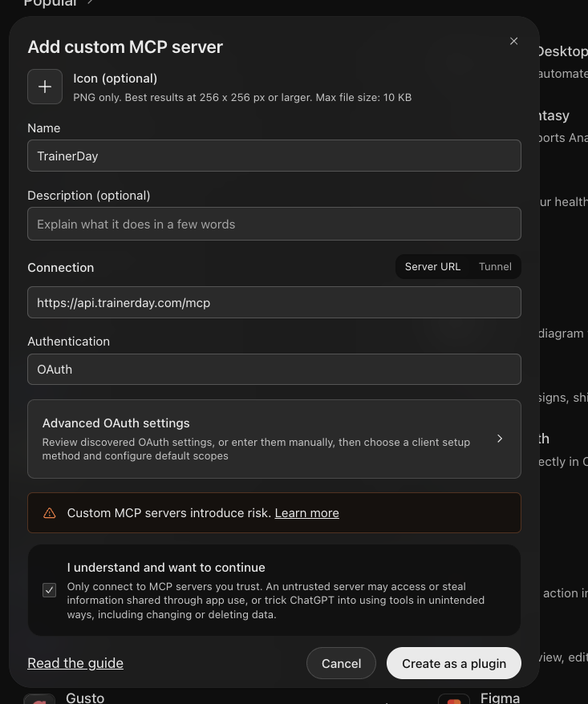This screenshot has height=704, width=588.
Task: Click the 'Add custom MCP server' title
Action: click(125, 47)
